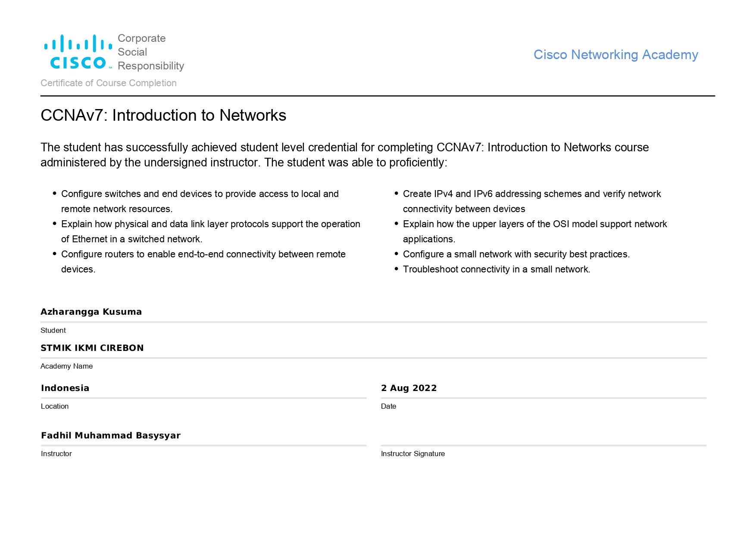Viewport: 756px width, 535px height.
Task: Click the CCNAv7: Introduction to Networks title
Action: [x=163, y=116]
